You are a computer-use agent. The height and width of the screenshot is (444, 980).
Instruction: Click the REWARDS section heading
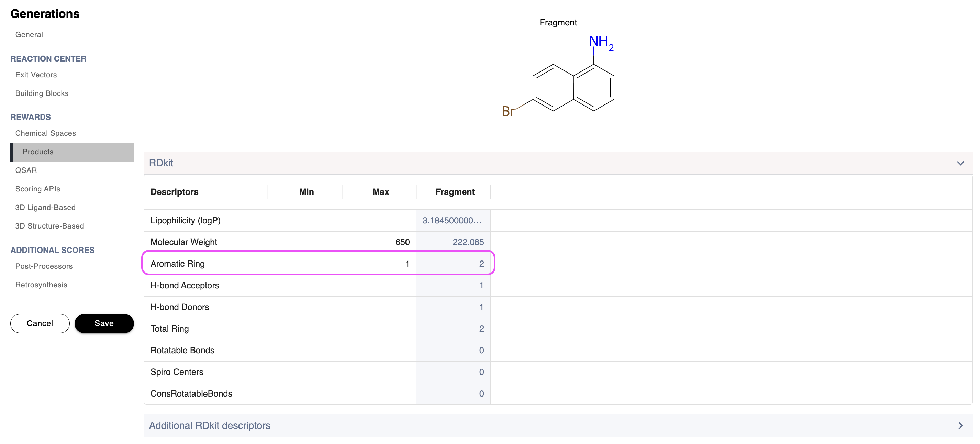pos(31,118)
